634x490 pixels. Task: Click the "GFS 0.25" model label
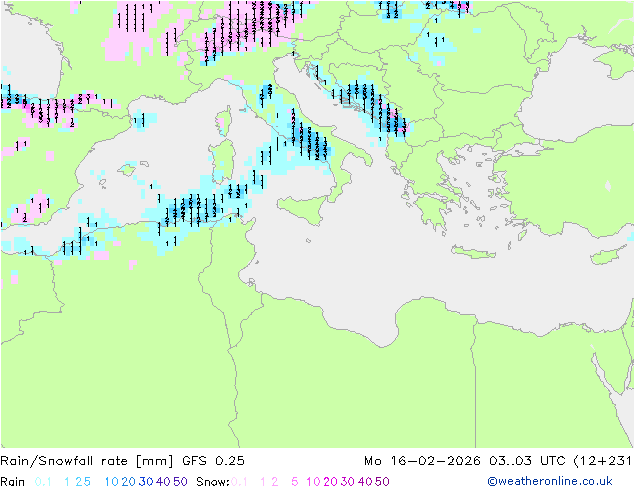213,461
